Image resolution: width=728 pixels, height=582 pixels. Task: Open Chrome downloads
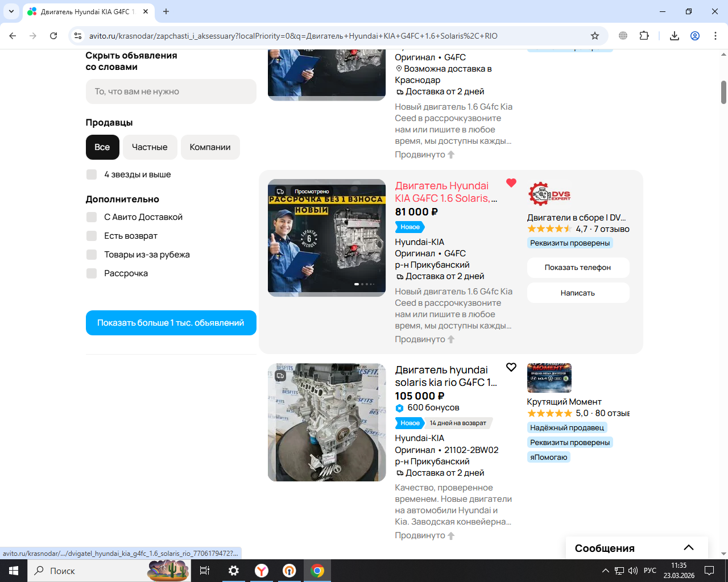674,36
